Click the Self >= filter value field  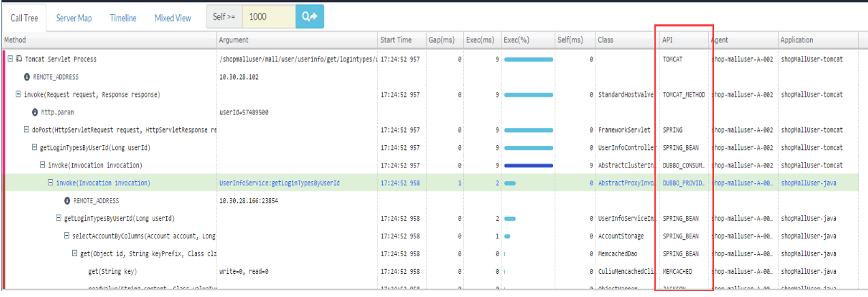click(268, 17)
